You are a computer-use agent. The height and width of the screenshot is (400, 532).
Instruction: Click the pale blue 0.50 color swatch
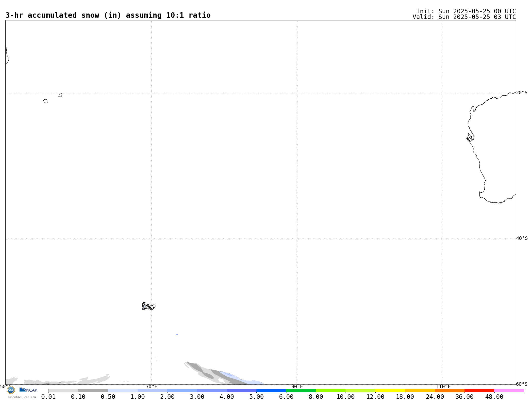(123, 391)
